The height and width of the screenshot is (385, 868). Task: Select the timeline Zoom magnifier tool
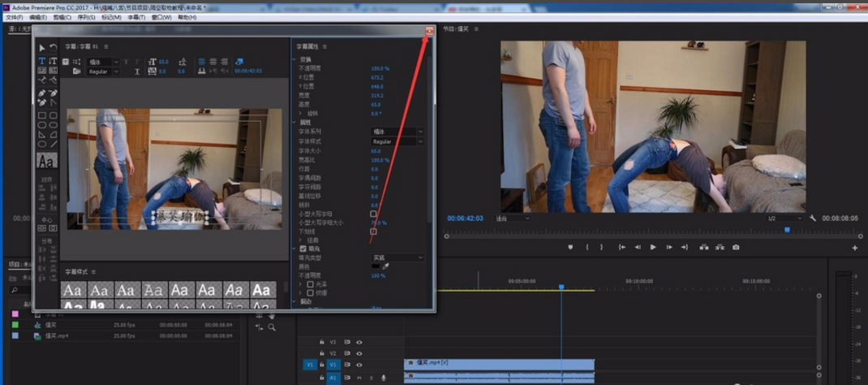click(x=272, y=327)
